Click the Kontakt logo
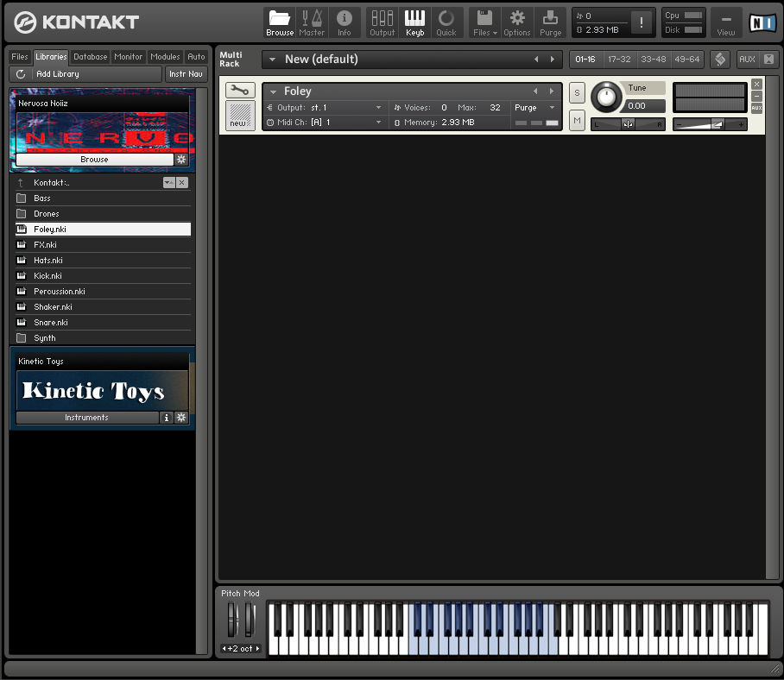 click(76, 22)
